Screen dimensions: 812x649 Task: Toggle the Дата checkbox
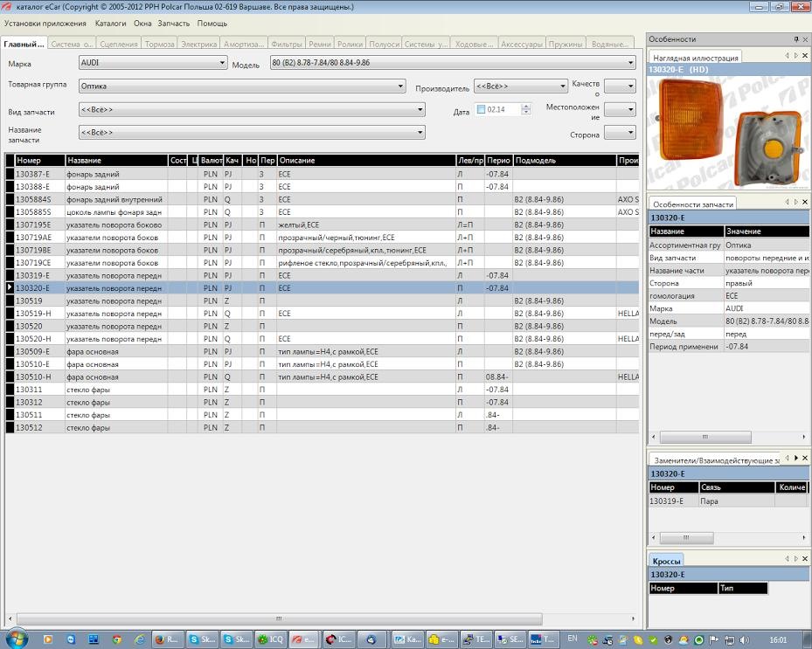tap(481, 110)
